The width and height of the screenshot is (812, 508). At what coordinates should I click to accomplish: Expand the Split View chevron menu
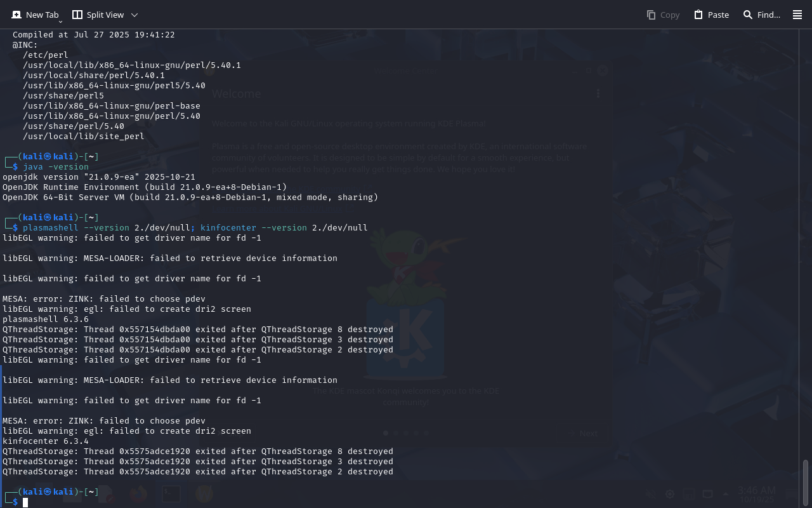coord(134,15)
